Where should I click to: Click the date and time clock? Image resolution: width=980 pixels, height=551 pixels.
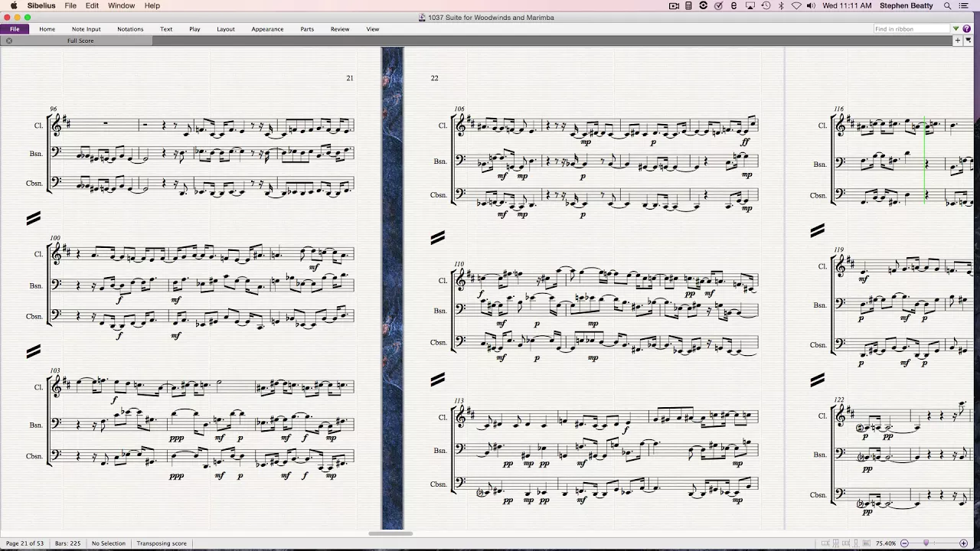[x=847, y=5]
